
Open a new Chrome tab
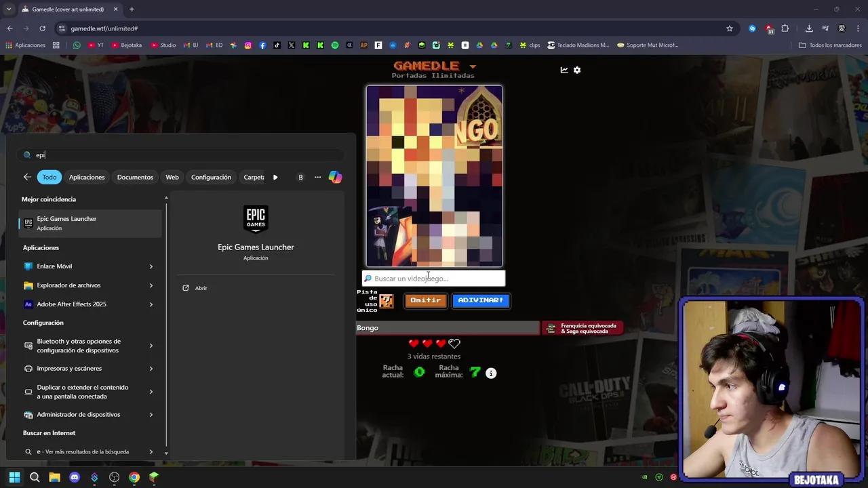coord(132,9)
